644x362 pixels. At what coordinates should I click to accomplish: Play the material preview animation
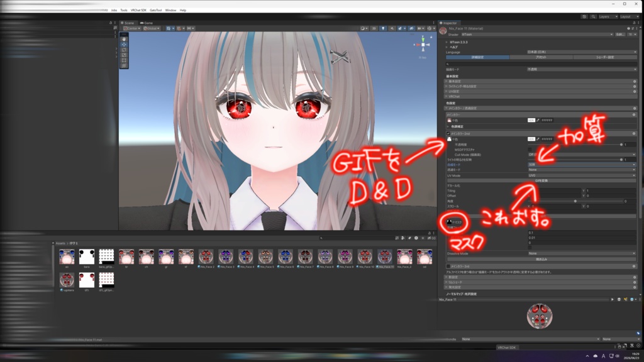pos(613,299)
